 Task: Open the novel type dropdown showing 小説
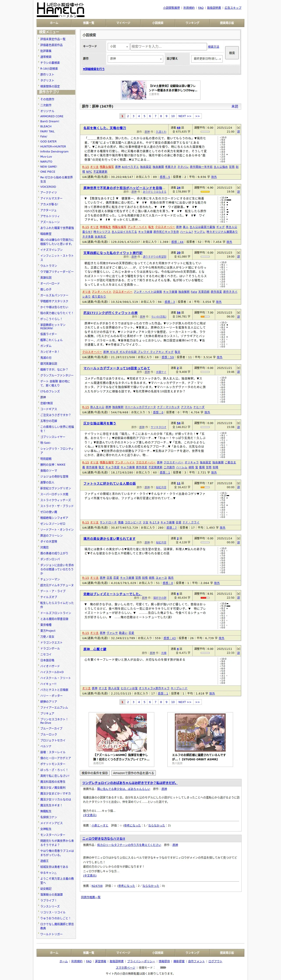[118, 46]
